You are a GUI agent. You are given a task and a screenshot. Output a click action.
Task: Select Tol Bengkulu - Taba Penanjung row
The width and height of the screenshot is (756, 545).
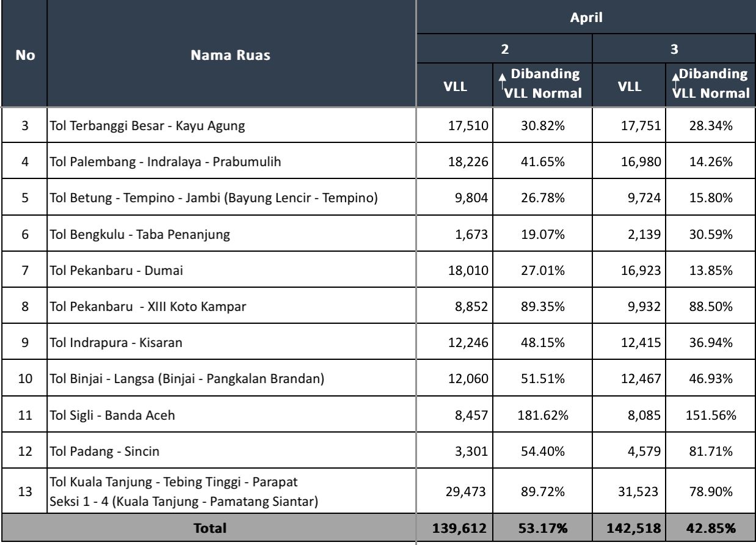click(x=140, y=235)
